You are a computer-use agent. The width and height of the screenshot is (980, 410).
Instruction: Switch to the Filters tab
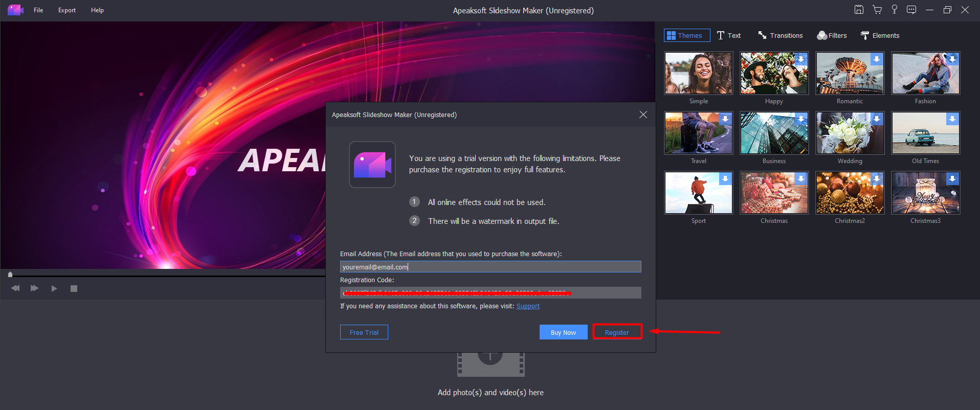(x=832, y=35)
